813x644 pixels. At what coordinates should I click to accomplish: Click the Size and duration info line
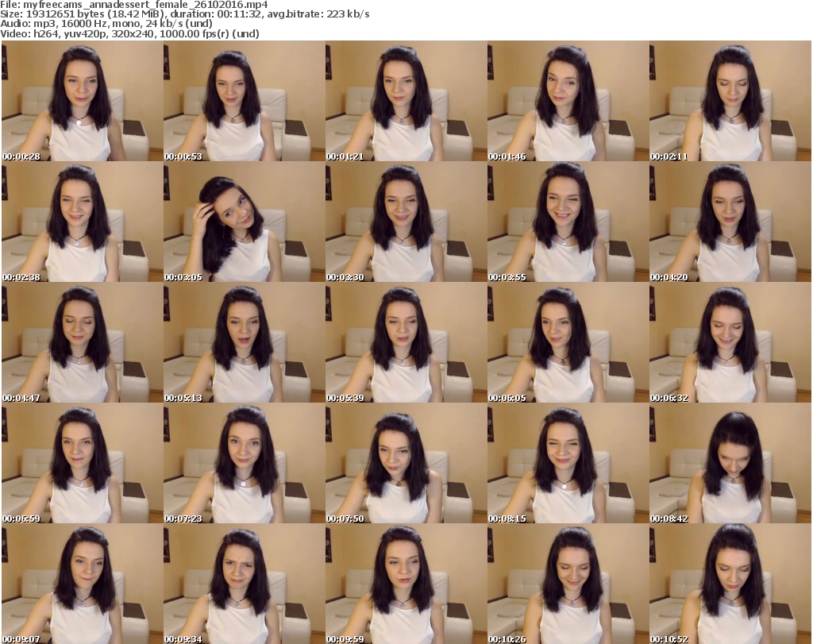[x=185, y=14]
